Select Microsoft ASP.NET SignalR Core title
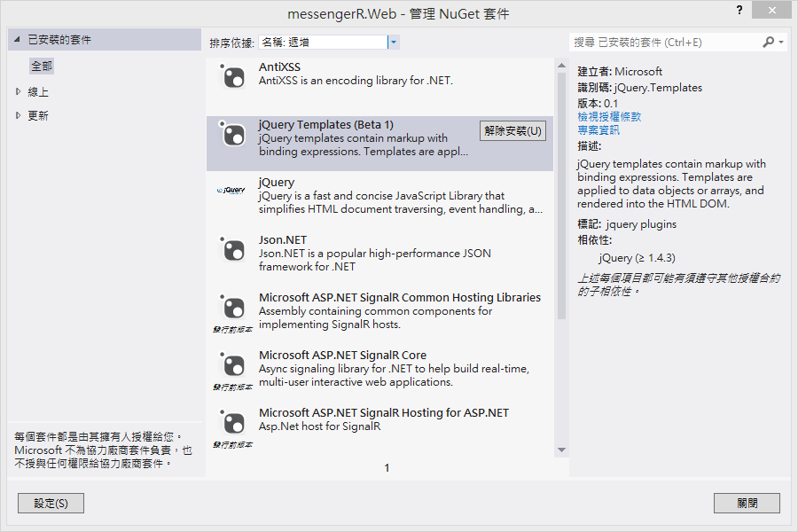The height and width of the screenshot is (532, 798). [x=342, y=355]
